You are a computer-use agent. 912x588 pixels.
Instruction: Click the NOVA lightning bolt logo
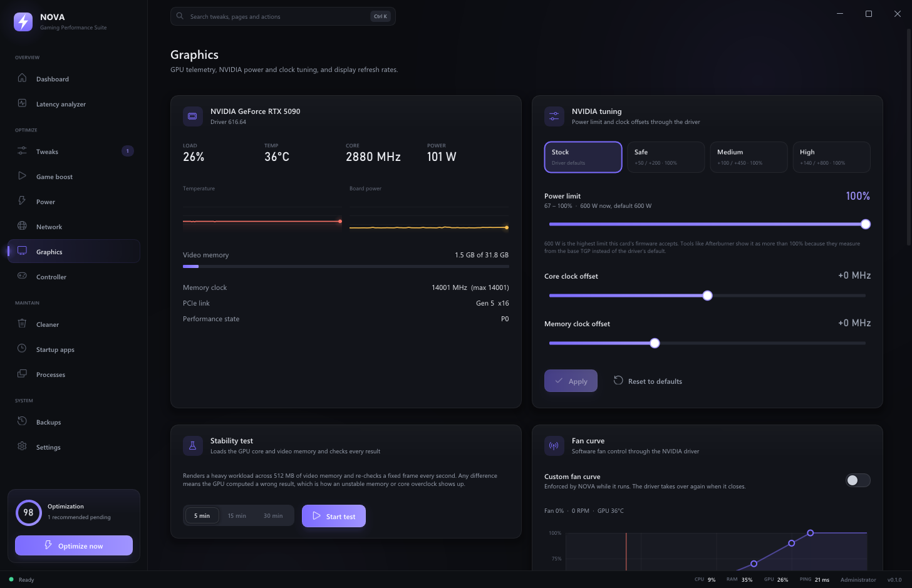click(x=23, y=22)
